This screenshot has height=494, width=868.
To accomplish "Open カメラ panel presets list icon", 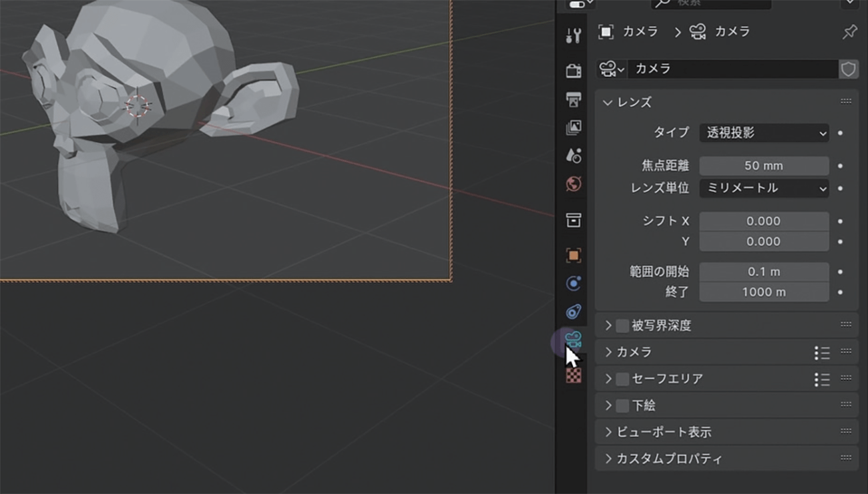I will pyautogui.click(x=822, y=352).
